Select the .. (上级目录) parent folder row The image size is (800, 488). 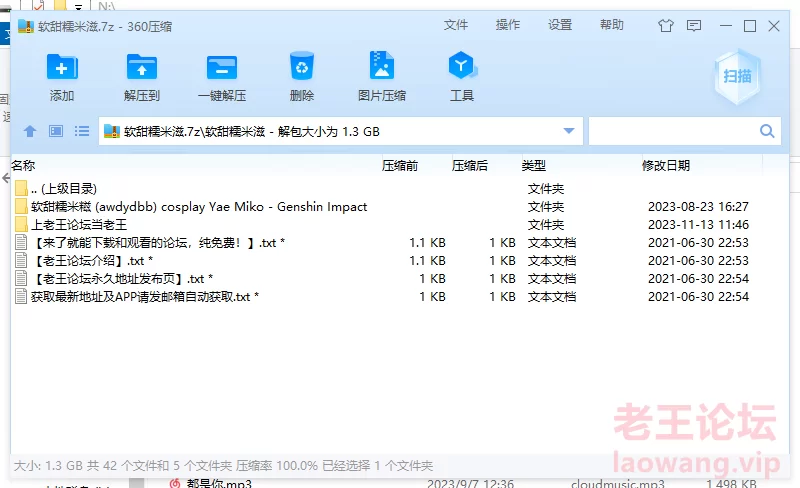click(x=388, y=189)
